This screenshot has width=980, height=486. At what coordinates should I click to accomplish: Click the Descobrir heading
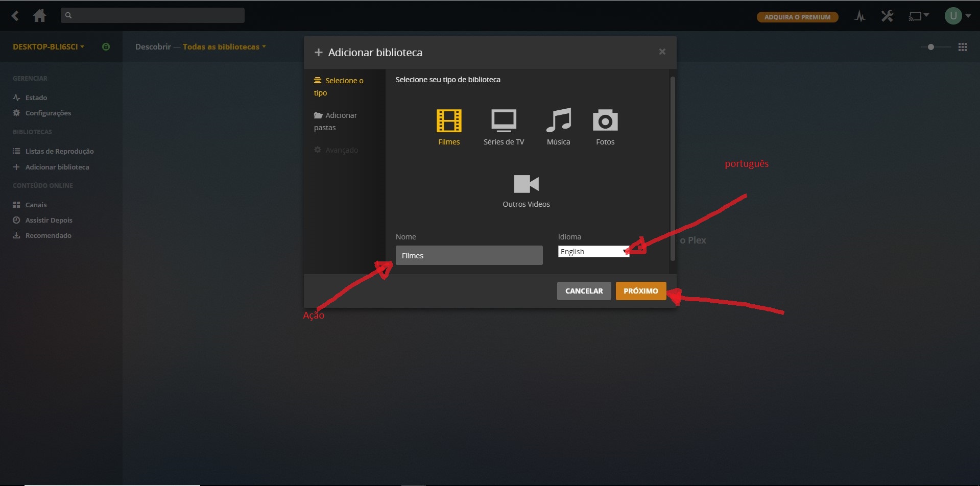point(153,46)
